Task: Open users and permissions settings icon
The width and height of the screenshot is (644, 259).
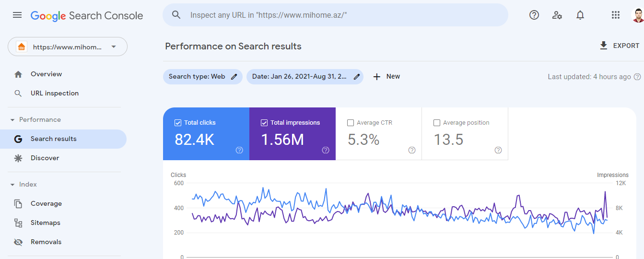Action: (557, 15)
